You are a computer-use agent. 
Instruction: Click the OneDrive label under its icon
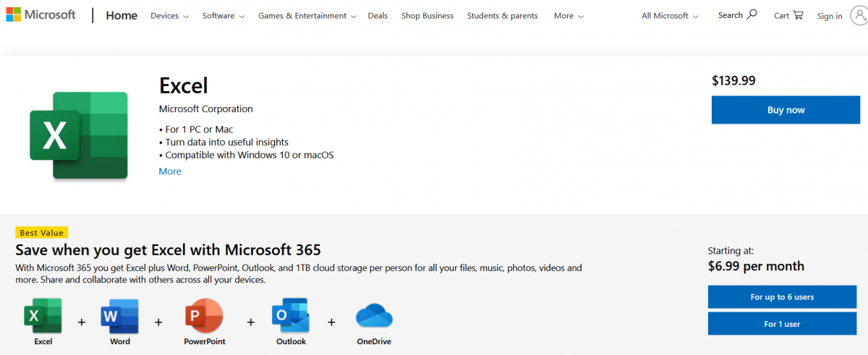(x=374, y=341)
